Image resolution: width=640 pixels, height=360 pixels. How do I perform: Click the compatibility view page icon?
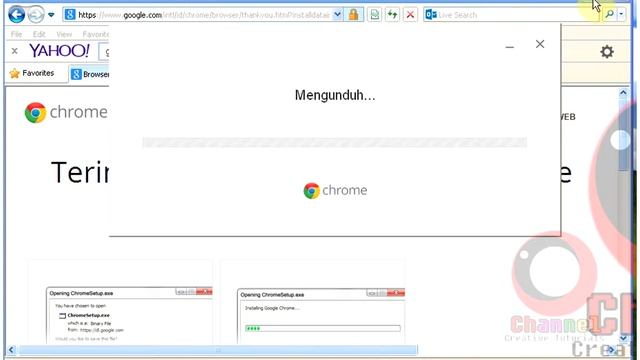tap(374, 15)
